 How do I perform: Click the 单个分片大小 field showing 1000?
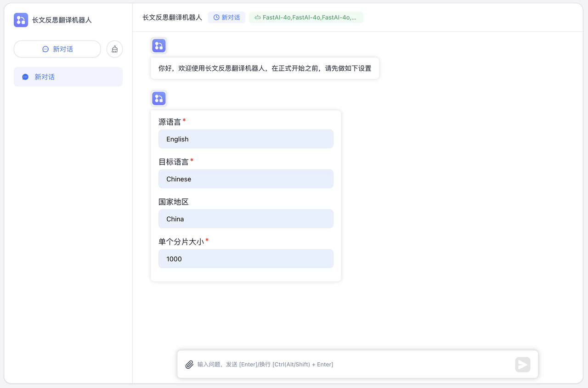(x=246, y=259)
